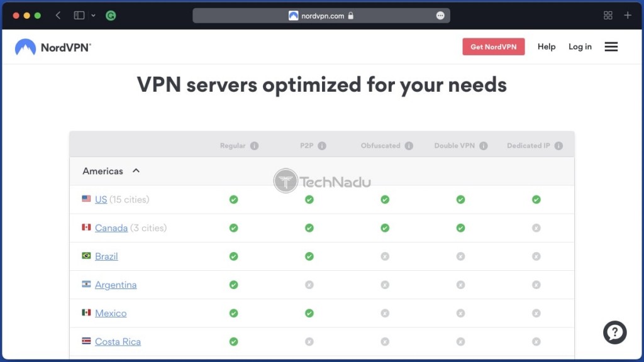Open the Canada servers link
The width and height of the screenshot is (644, 362).
click(x=111, y=228)
